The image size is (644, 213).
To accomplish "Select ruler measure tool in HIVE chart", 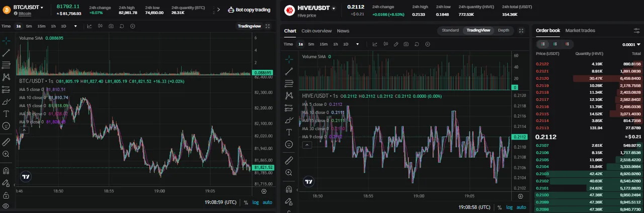I will coord(289,160).
